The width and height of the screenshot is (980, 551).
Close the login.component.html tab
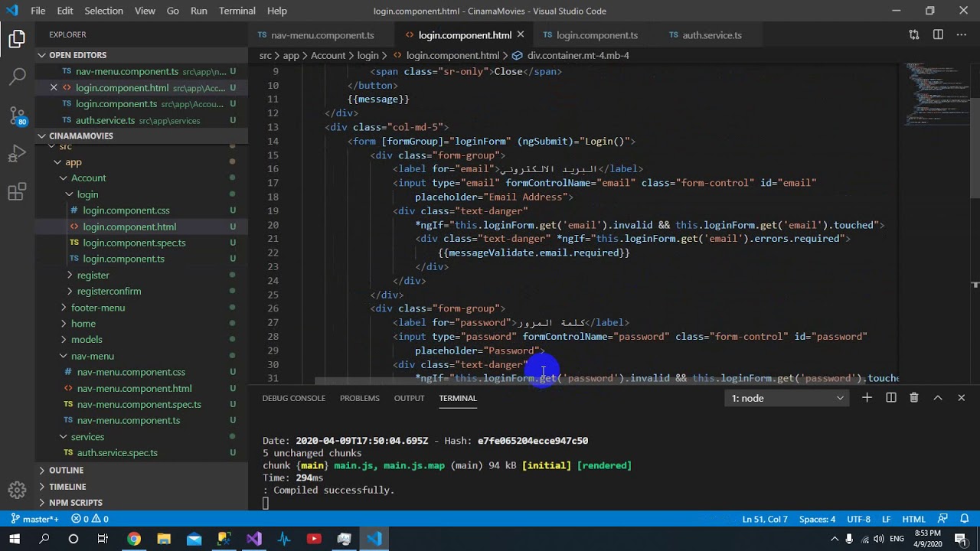point(521,35)
